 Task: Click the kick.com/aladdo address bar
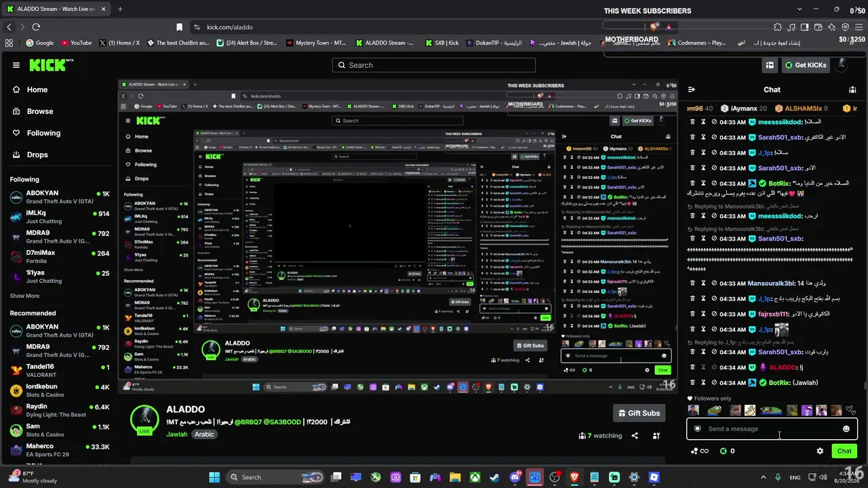point(229,27)
